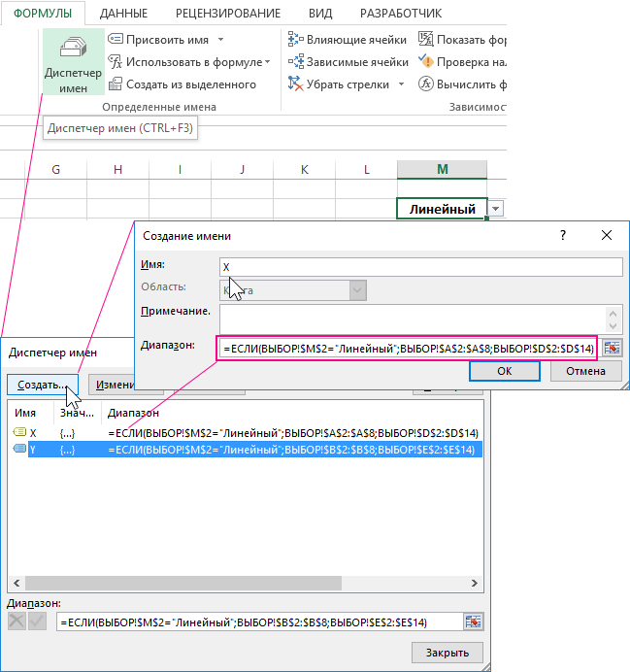630x672 pixels.
Task: Select the name Y row in list
Action: click(x=243, y=450)
